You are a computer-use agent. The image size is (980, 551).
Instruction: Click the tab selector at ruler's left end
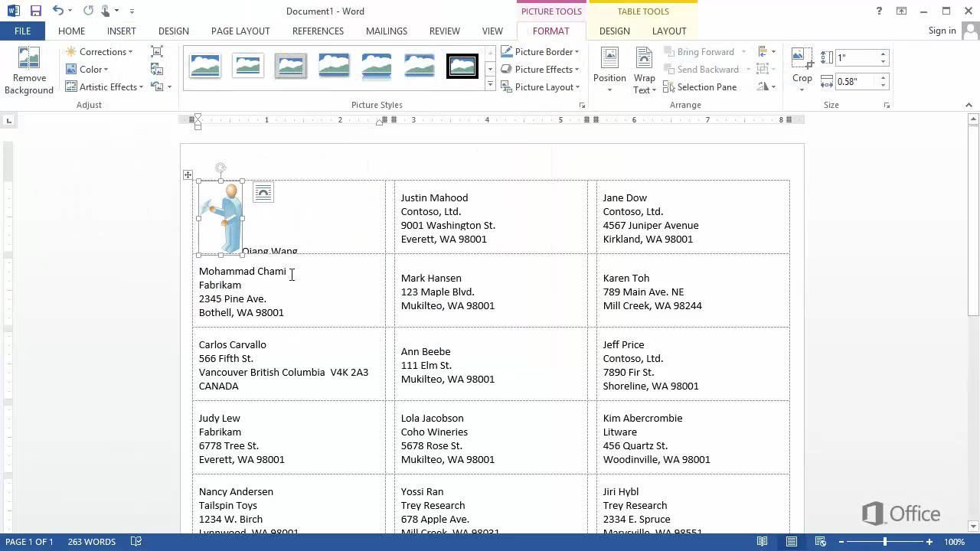(8, 120)
